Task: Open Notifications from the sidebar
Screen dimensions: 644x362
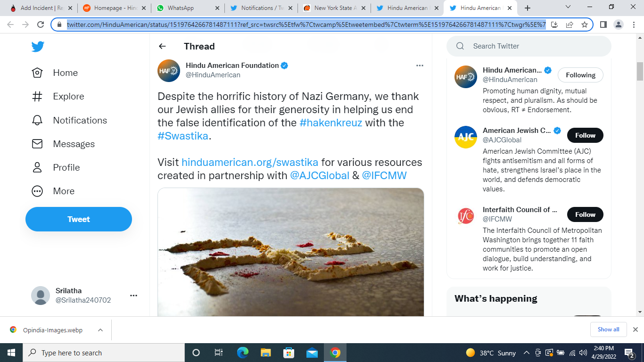Action: 80,120
